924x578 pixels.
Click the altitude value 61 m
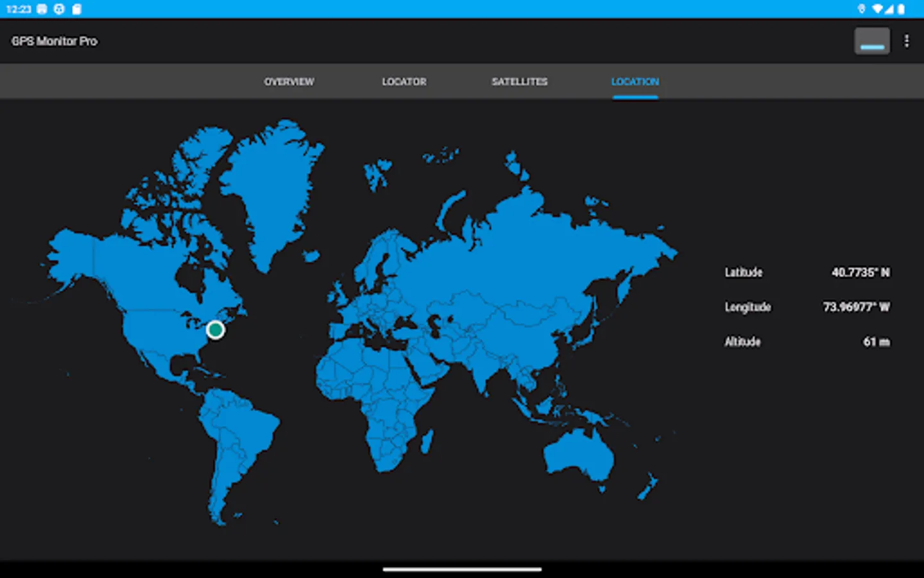(876, 342)
